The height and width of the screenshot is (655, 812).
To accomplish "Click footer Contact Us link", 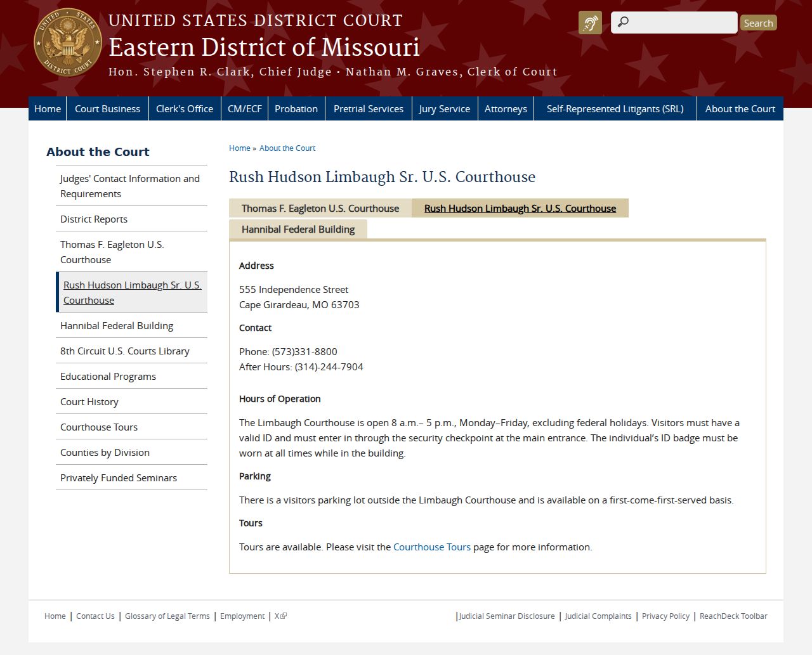I will tap(95, 616).
